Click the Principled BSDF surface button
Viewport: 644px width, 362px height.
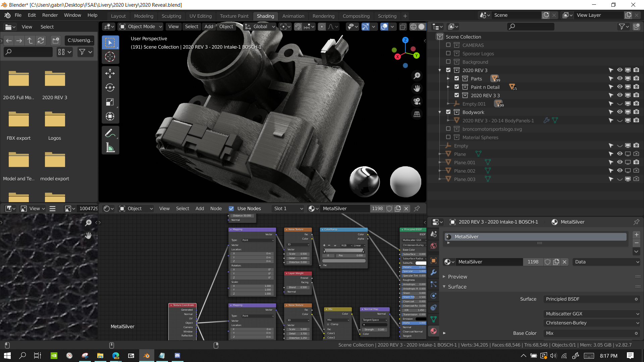(592, 299)
